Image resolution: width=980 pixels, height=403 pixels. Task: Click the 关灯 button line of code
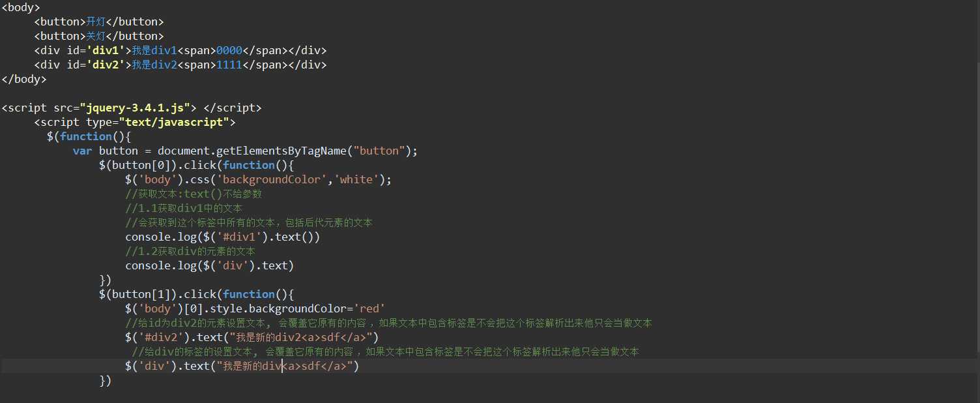pos(99,36)
